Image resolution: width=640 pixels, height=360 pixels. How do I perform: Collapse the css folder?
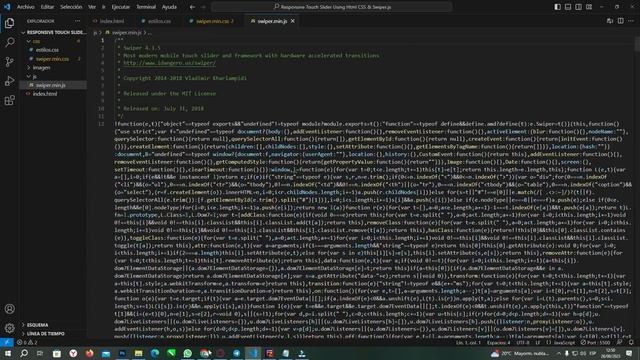[53, 41]
